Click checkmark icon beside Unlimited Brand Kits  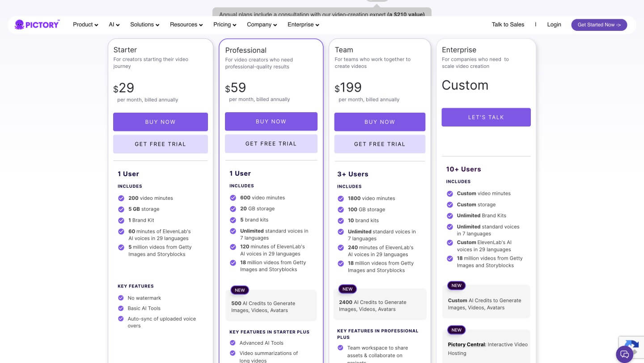[x=449, y=215]
